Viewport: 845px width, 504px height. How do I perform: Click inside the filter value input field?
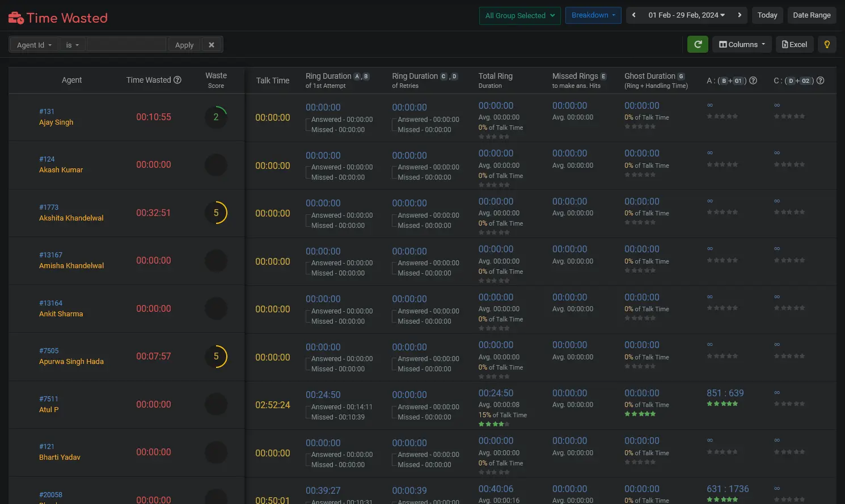[x=126, y=45]
